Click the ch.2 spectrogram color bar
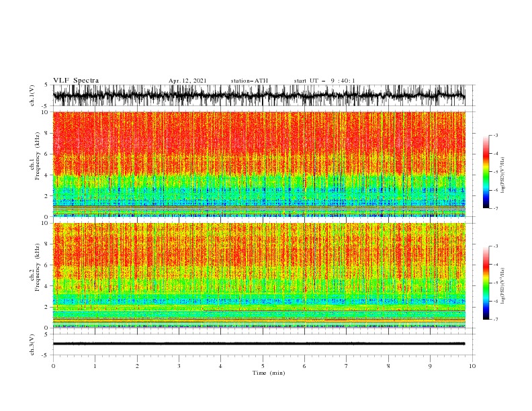 pos(486,283)
